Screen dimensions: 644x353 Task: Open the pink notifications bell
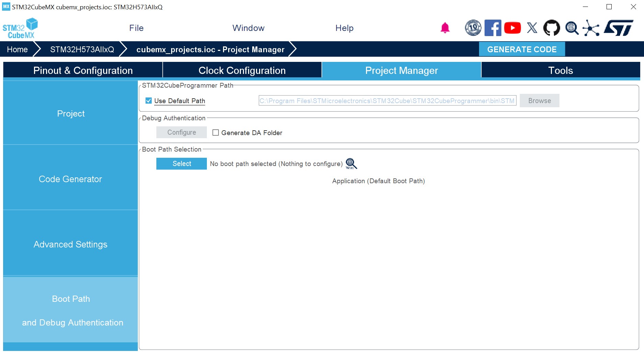pos(445,28)
